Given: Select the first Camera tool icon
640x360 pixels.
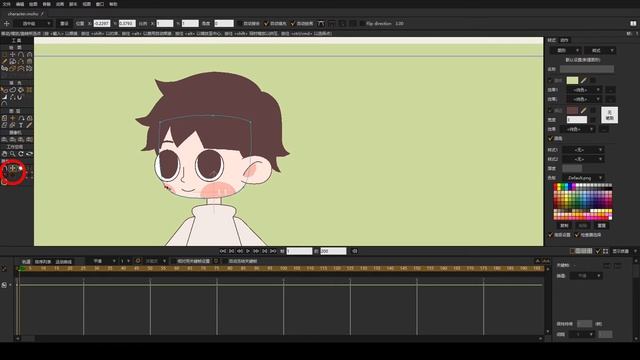Looking at the screenshot, I should (x=4, y=140).
